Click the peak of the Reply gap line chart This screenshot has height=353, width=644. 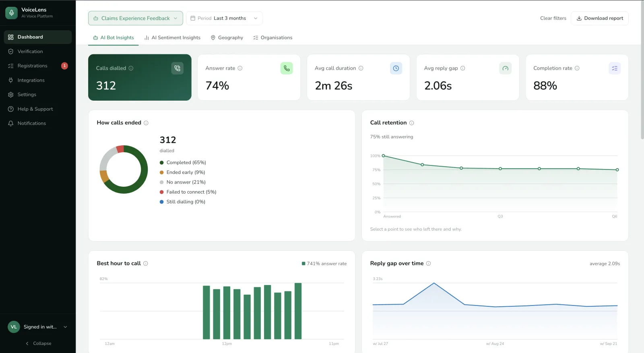pyautogui.click(x=434, y=283)
